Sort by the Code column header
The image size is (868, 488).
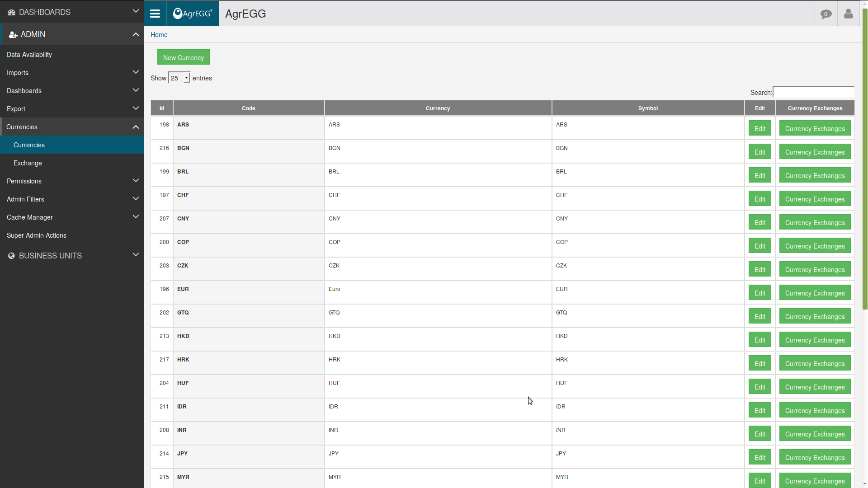point(249,108)
